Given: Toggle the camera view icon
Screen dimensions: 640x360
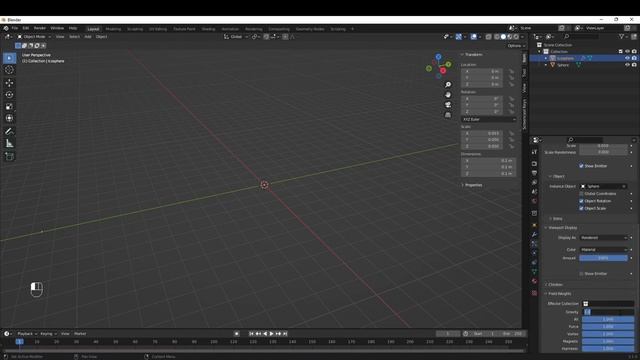Looking at the screenshot, I should 448,105.
